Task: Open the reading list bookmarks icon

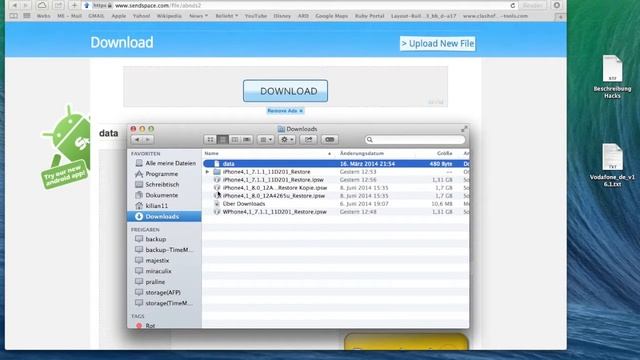Action: coord(13,16)
